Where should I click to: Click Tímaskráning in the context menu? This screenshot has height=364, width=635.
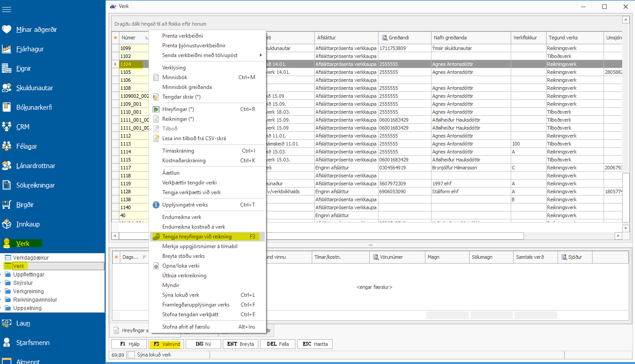click(178, 151)
